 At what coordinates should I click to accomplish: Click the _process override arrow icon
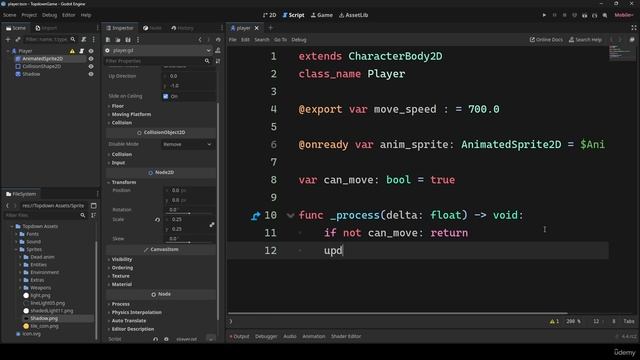(256, 216)
